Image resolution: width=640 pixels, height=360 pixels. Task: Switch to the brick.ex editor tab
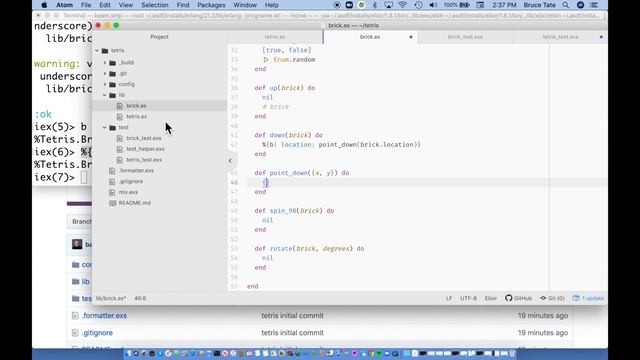[370, 37]
